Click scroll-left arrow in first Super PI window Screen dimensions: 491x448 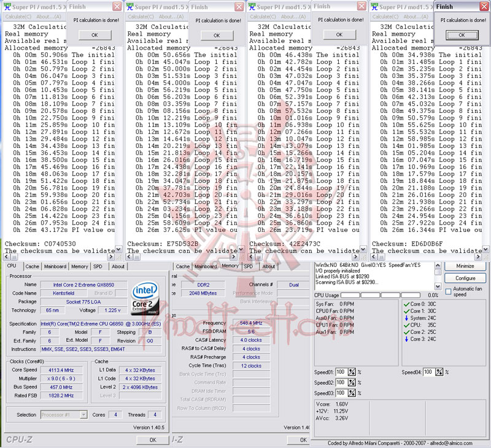[7, 257]
